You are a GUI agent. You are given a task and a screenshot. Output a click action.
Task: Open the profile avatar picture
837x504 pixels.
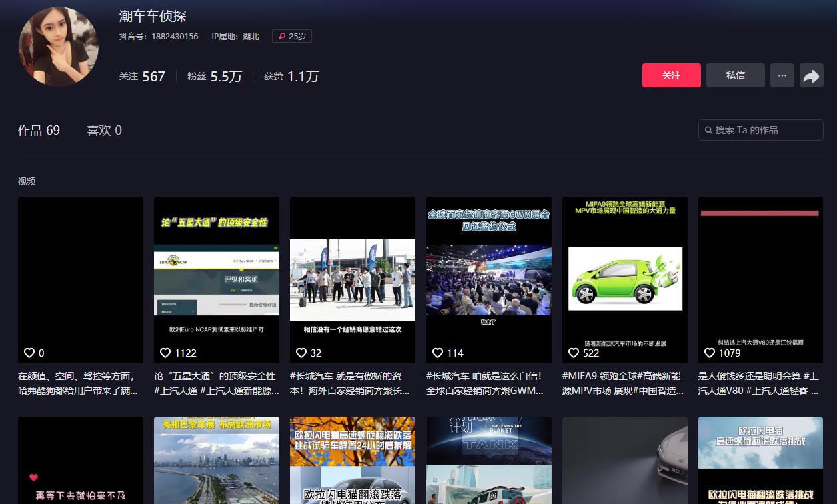tap(59, 47)
